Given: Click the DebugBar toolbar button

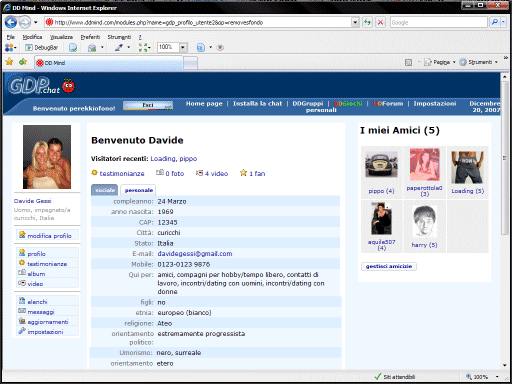Looking at the screenshot, I should tap(42, 48).
